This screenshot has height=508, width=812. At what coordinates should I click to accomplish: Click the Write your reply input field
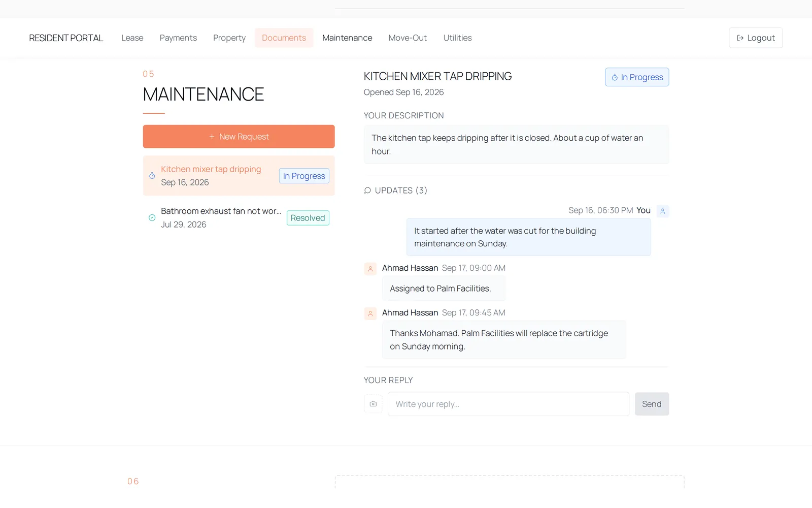[509, 404]
